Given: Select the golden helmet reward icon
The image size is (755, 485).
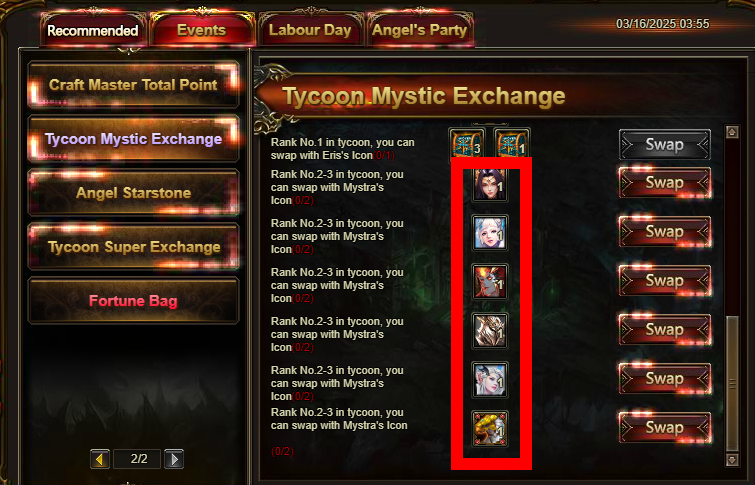Looking at the screenshot, I should pyautogui.click(x=489, y=428).
